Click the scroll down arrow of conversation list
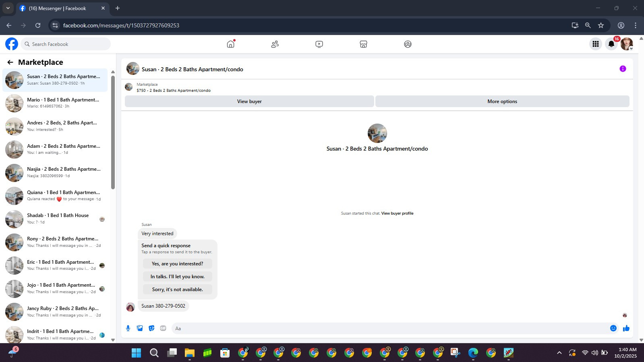This screenshot has height=362, width=644. [113, 340]
